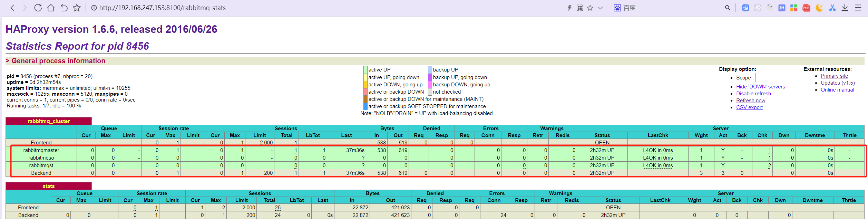Image resolution: width=868 pixels, height=219 pixels.
Task: Click the grey circular extension icon
Action: click(770, 8)
